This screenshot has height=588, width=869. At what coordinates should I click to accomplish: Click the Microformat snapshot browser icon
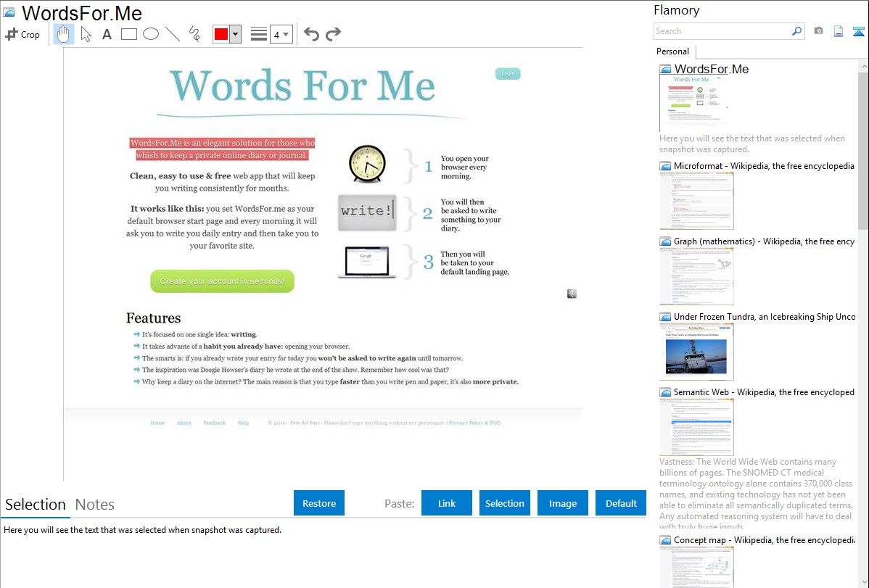(665, 166)
